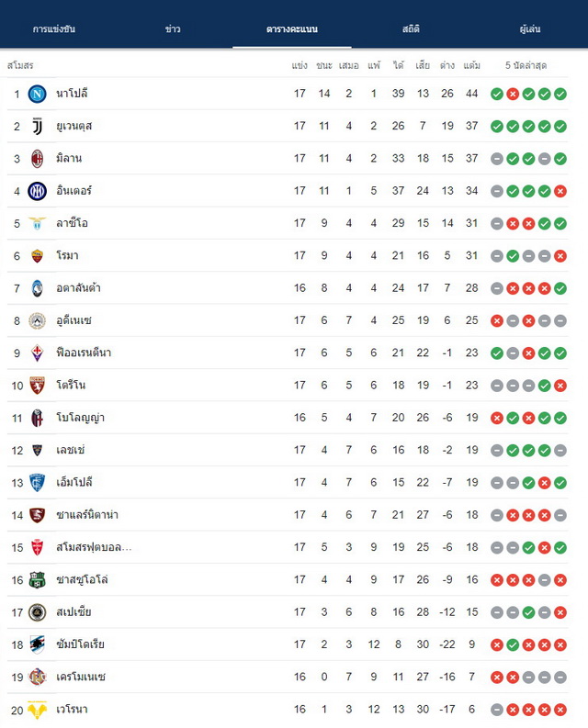This screenshot has height=728, width=588.
Task: Click Napoli's red loss form indicator
Action: tap(513, 95)
